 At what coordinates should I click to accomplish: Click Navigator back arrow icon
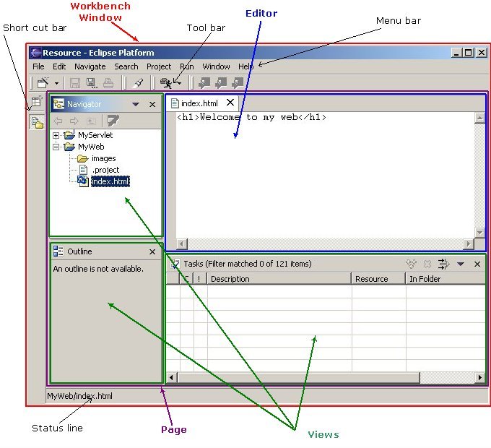click(58, 121)
